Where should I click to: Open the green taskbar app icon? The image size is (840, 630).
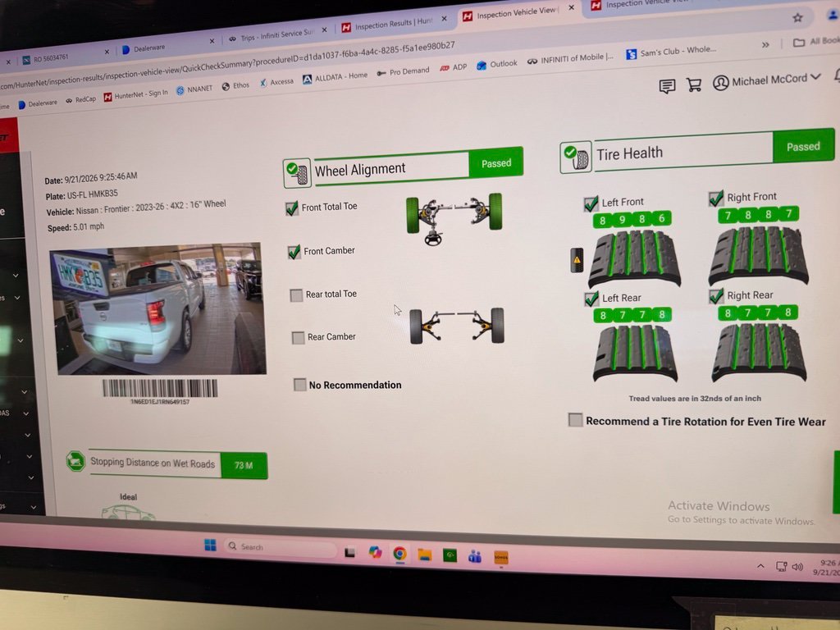coord(450,555)
